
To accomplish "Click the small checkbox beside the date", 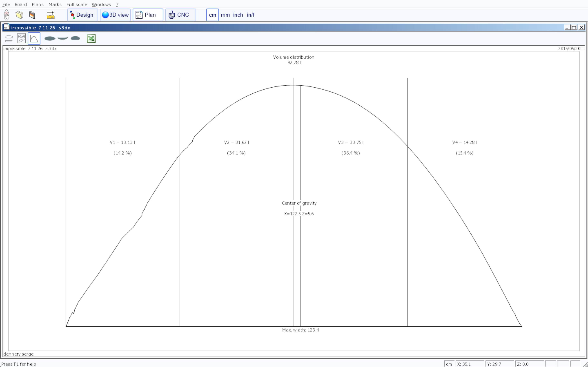I will pyautogui.click(x=582, y=49).
